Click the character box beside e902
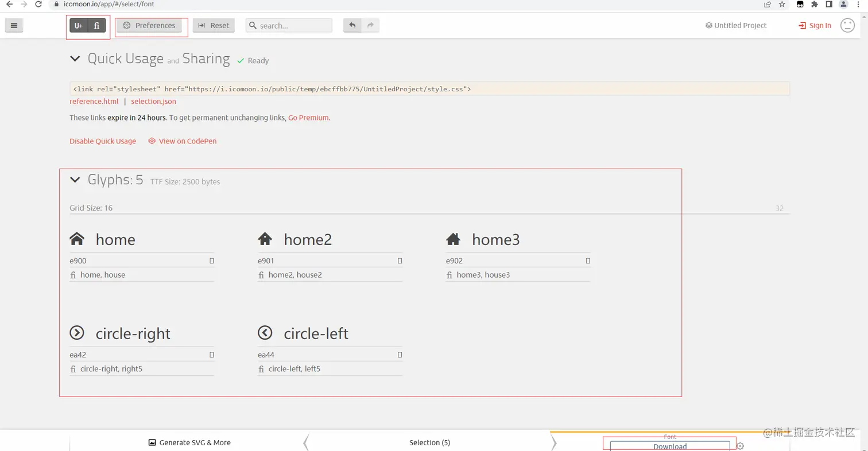This screenshot has width=868, height=451. tap(588, 261)
